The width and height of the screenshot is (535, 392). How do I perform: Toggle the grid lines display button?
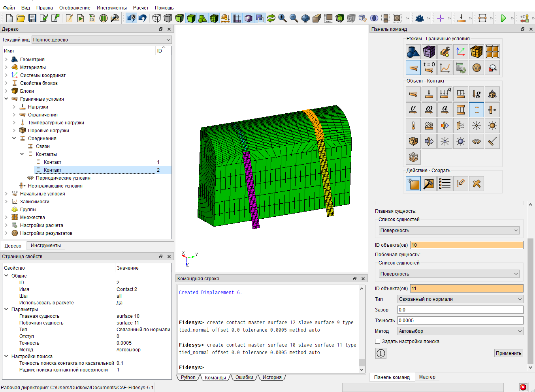pyautogui.click(x=237, y=18)
